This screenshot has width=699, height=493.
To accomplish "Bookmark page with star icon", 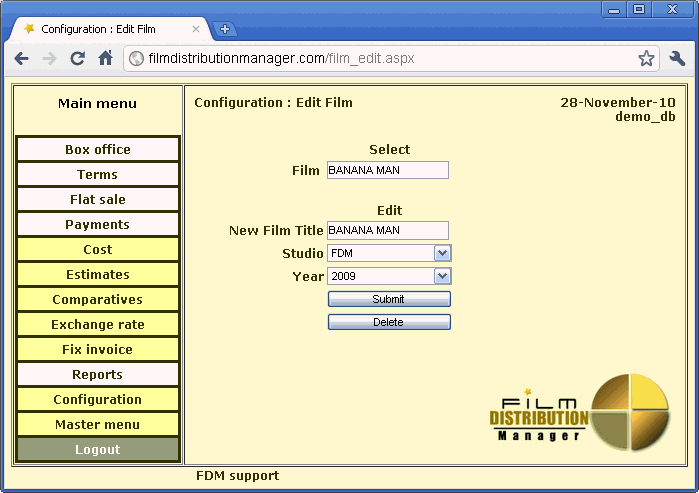I will [x=646, y=59].
